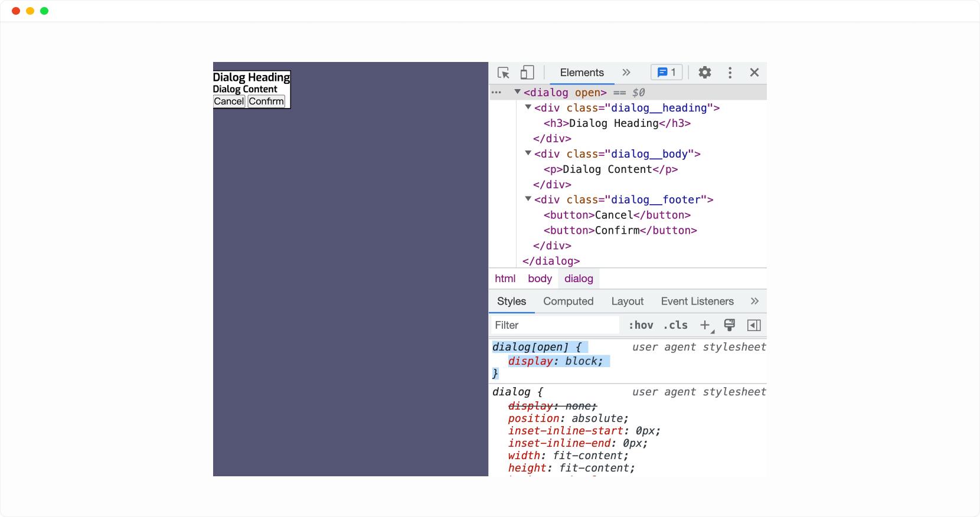This screenshot has width=980, height=517.
Task: Toggle the device toolbar icon
Action: 527,73
